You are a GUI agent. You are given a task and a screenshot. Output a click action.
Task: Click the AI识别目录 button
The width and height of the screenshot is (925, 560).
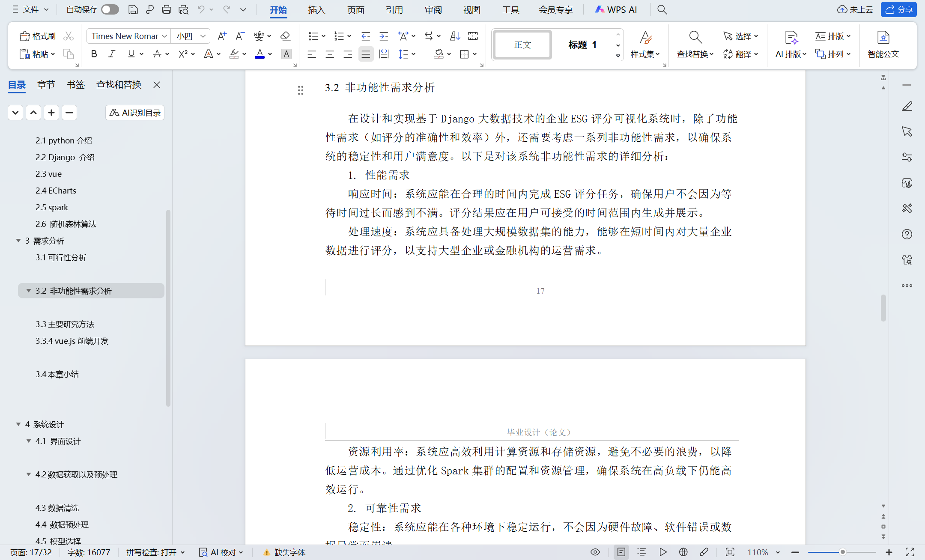[x=135, y=113]
